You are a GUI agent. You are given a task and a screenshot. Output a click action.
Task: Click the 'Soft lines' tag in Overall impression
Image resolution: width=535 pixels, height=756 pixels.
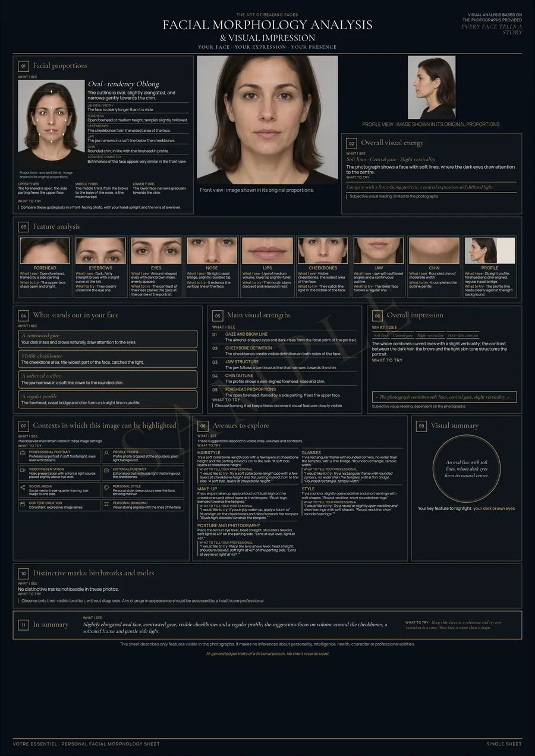click(381, 336)
